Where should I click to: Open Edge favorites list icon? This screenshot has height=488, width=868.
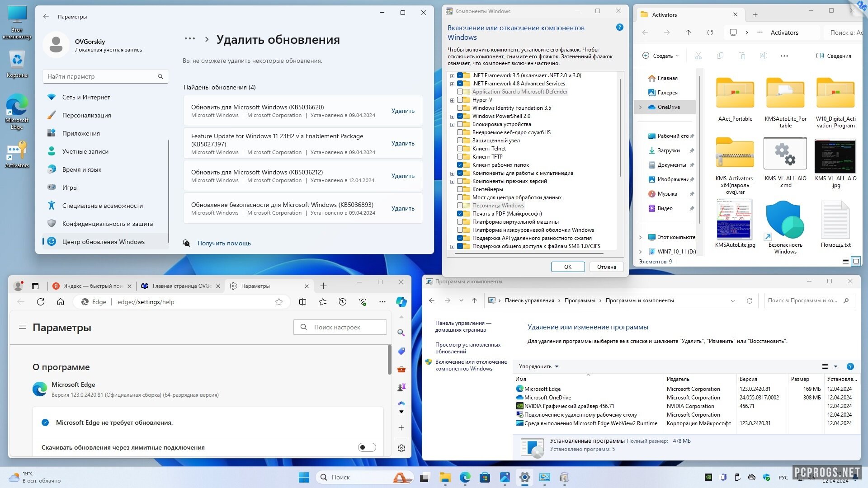(323, 302)
